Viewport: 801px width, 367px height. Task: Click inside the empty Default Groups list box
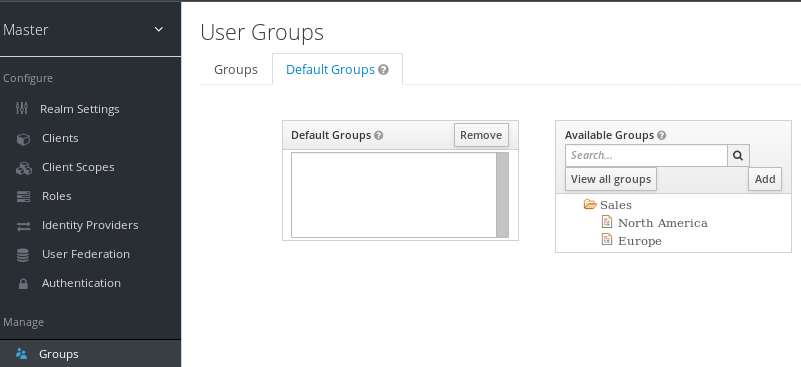coord(394,195)
